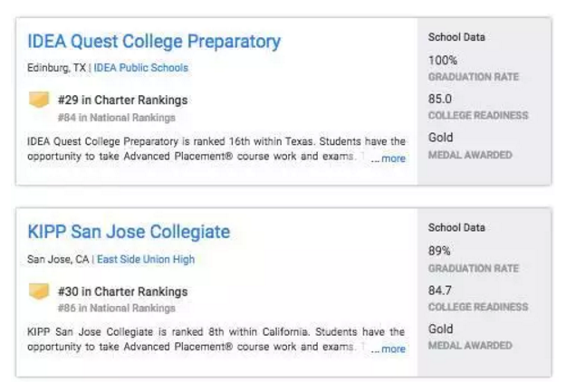Open KIPP San Jose Collegiate title link

pyautogui.click(x=129, y=232)
